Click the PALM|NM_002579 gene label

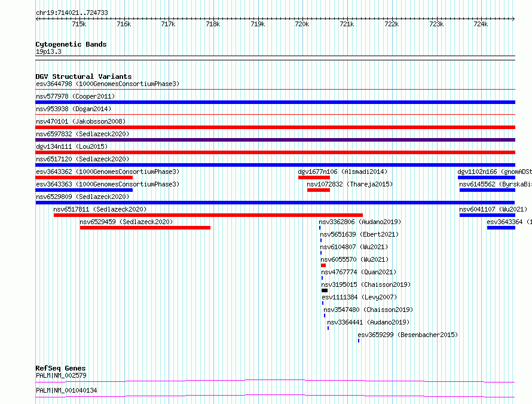(61, 375)
